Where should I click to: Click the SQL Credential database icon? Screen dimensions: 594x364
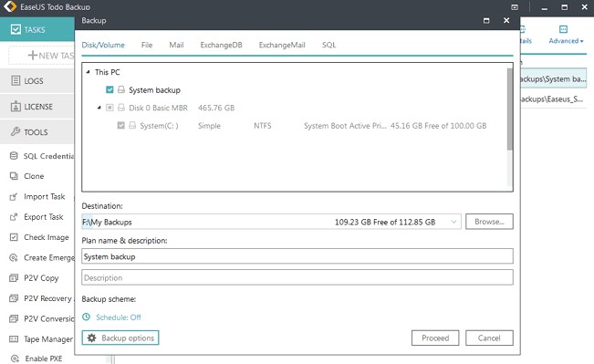(x=14, y=156)
